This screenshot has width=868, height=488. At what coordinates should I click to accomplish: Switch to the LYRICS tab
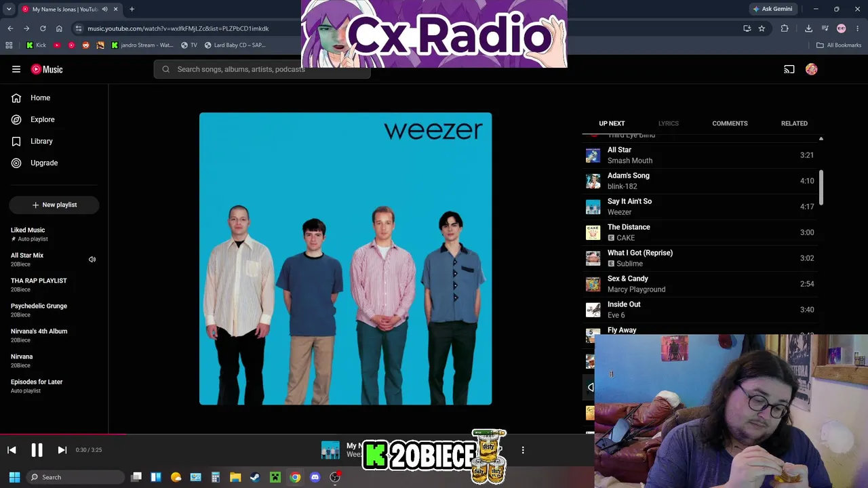click(x=669, y=123)
